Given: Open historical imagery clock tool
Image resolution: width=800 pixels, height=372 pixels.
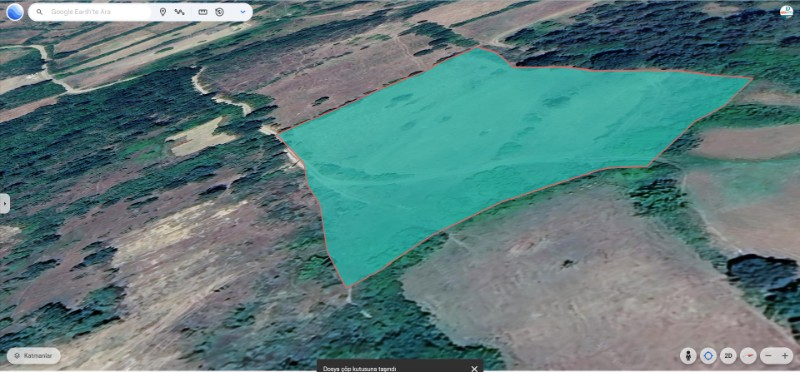Looking at the screenshot, I should coord(219,12).
